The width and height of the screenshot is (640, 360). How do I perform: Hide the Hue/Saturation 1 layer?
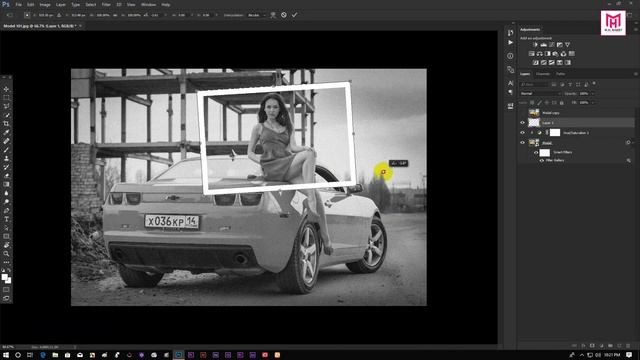coord(522,133)
